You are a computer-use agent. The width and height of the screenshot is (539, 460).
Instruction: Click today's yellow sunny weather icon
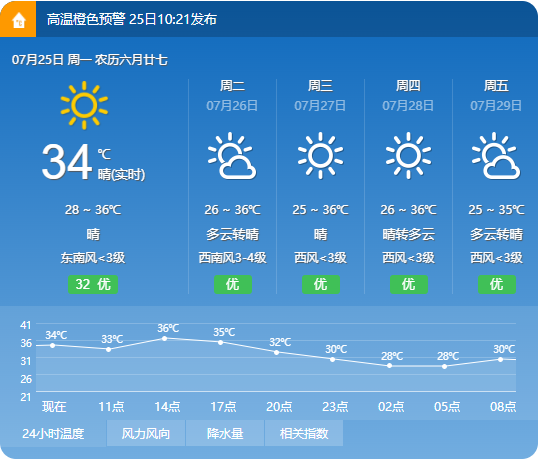coord(84,105)
